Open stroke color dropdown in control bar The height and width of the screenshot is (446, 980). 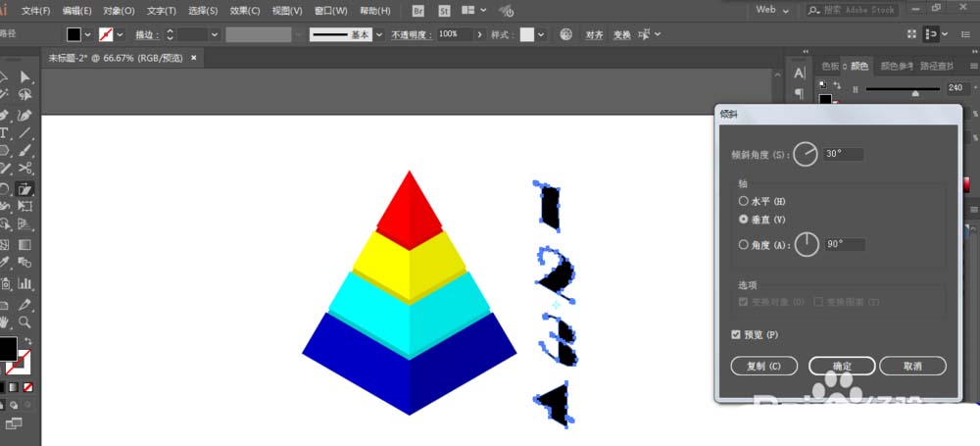120,34
